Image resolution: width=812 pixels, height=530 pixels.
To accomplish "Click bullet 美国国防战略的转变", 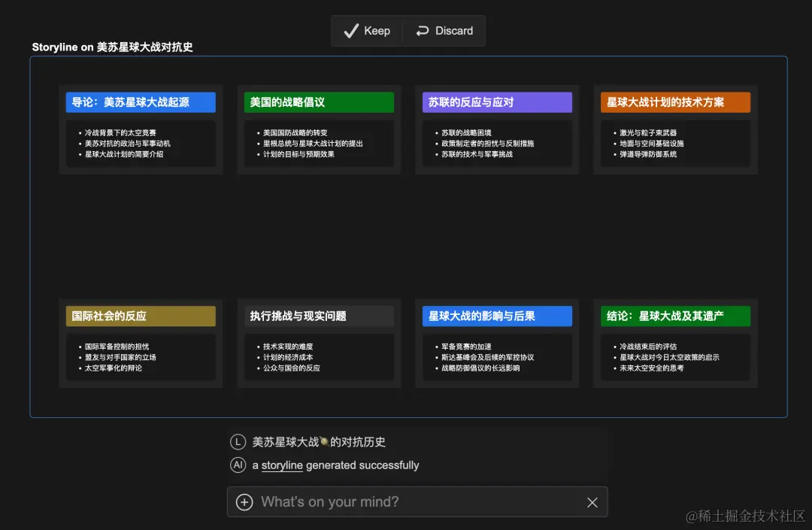I will tap(295, 133).
